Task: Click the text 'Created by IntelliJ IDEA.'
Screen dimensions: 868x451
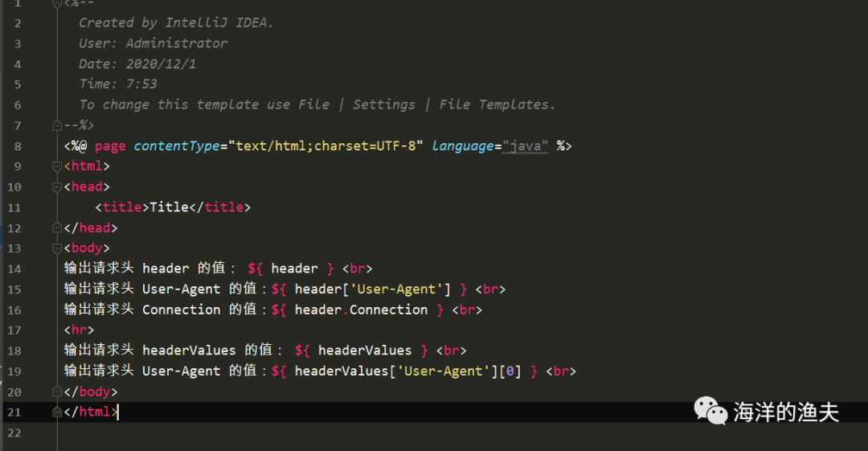Action: click(176, 23)
